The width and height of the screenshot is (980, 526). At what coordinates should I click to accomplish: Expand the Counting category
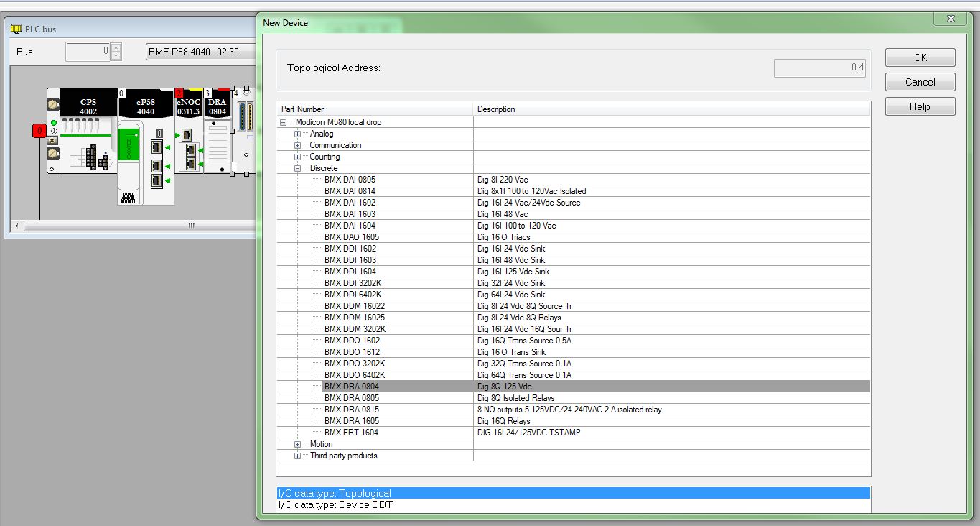tap(297, 157)
